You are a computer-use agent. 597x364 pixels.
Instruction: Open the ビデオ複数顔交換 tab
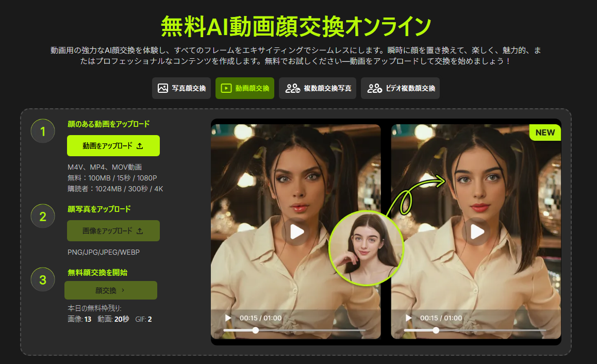coord(400,88)
